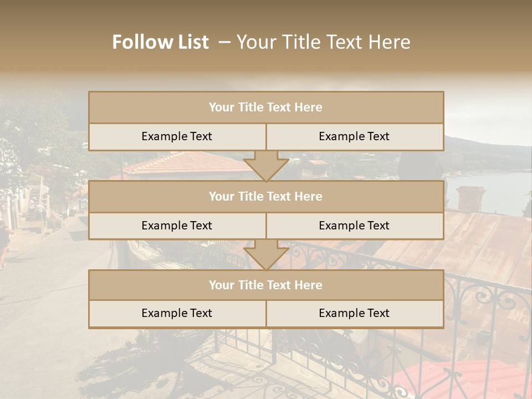
Task: Select the middle block's title header bar
Action: 266,196
